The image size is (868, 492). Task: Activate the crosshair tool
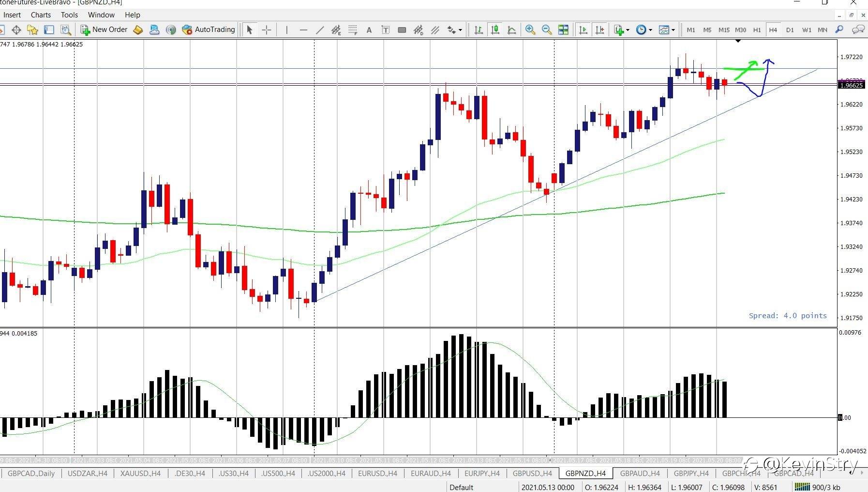click(x=267, y=30)
